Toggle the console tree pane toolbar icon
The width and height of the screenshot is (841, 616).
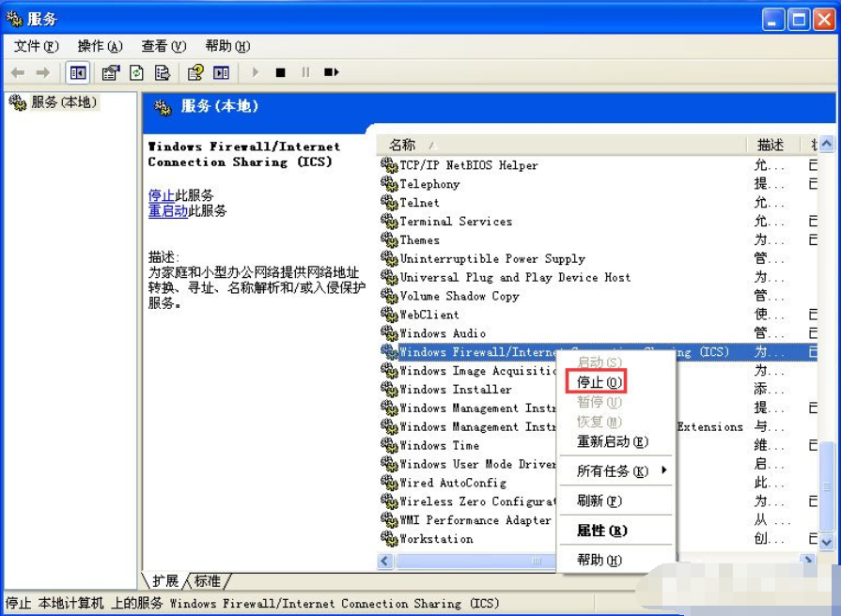pyautogui.click(x=78, y=72)
